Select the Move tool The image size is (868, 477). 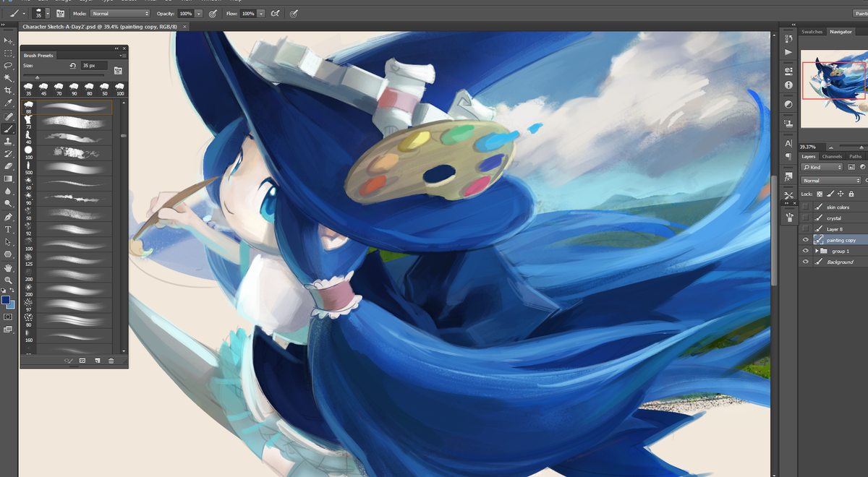(x=8, y=40)
